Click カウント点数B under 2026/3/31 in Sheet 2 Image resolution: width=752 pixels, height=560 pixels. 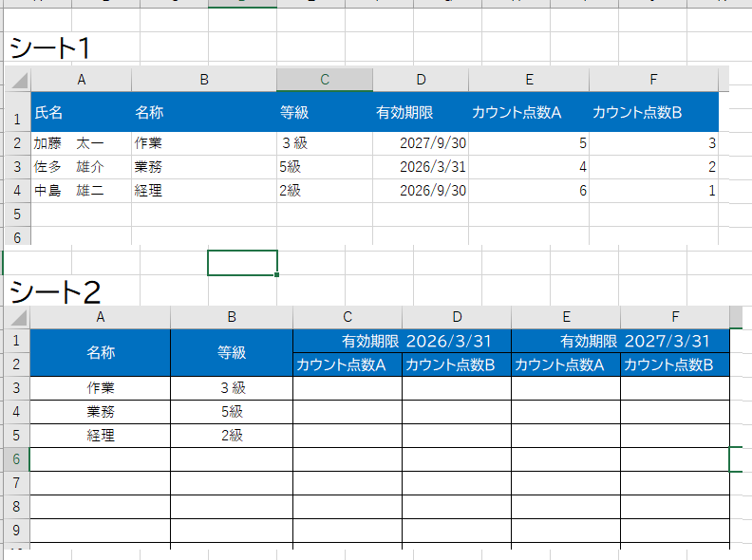[457, 364]
